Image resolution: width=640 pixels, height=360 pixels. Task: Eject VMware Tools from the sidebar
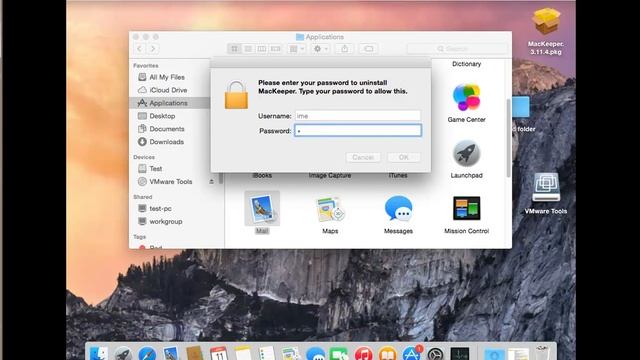coord(212,182)
